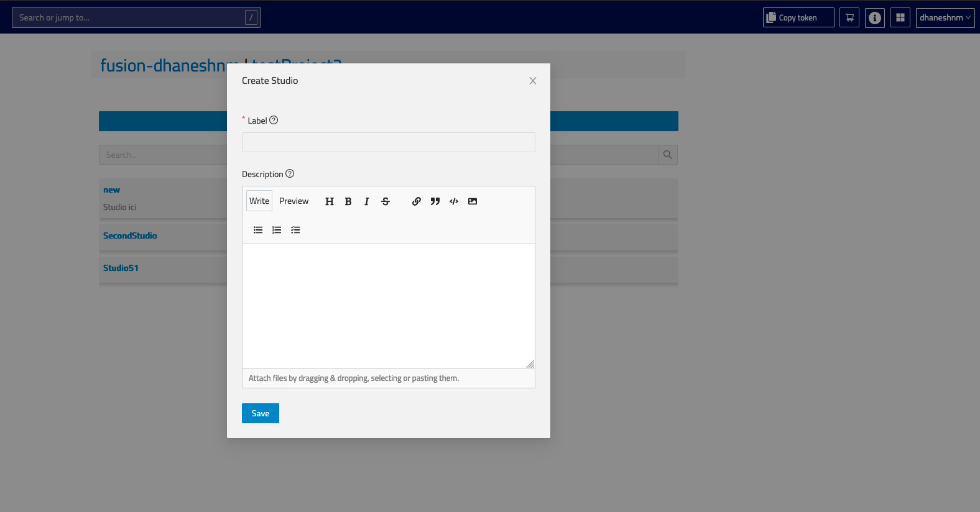Click the description resize handle

[530, 364]
